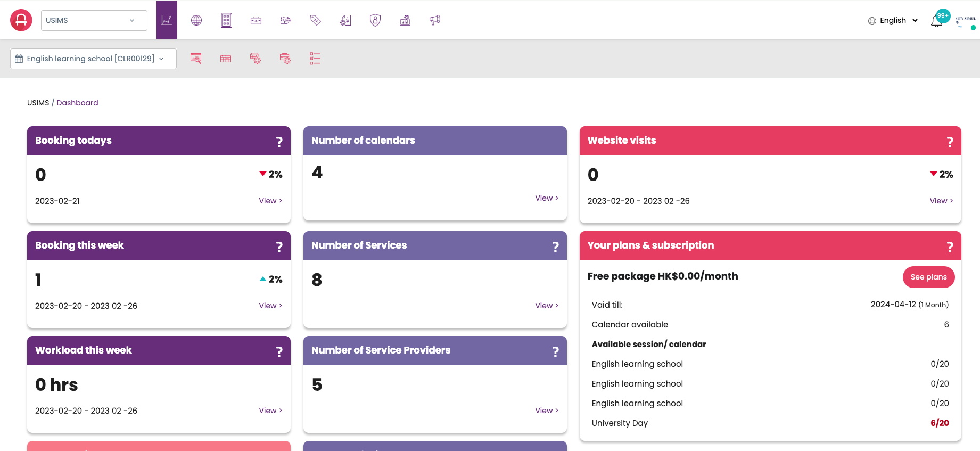Click the dashboard chart icon in top navigation
The width and height of the screenshot is (980, 451).
[x=166, y=20]
